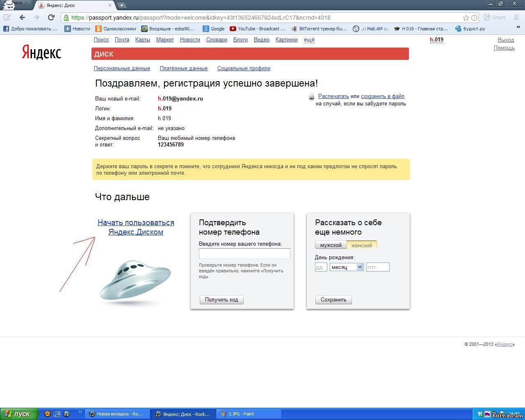Close the Яндекс: Диск tab
Screen dimensions: 525x420
tap(110, 5)
